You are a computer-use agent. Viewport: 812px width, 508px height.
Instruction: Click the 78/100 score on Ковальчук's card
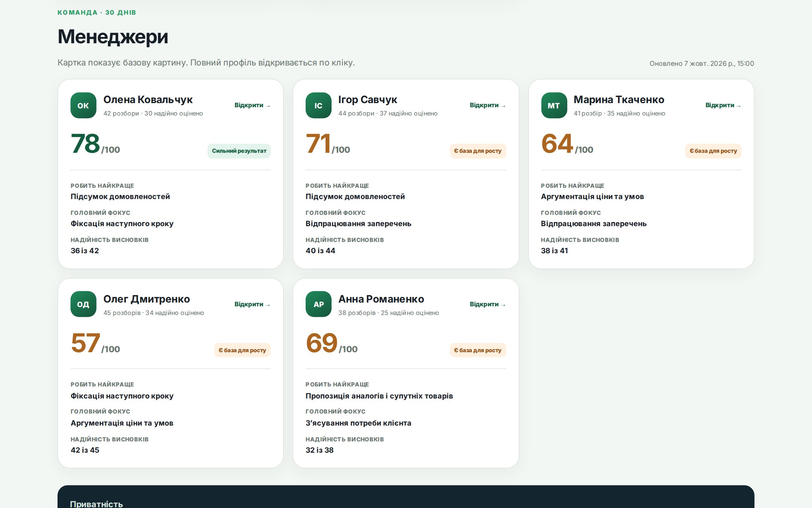[95, 144]
